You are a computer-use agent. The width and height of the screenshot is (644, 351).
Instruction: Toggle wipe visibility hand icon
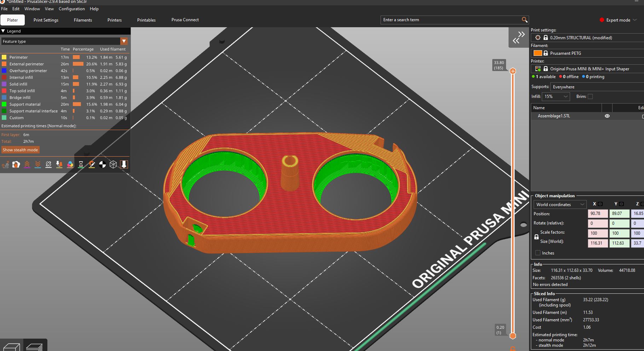point(16,164)
